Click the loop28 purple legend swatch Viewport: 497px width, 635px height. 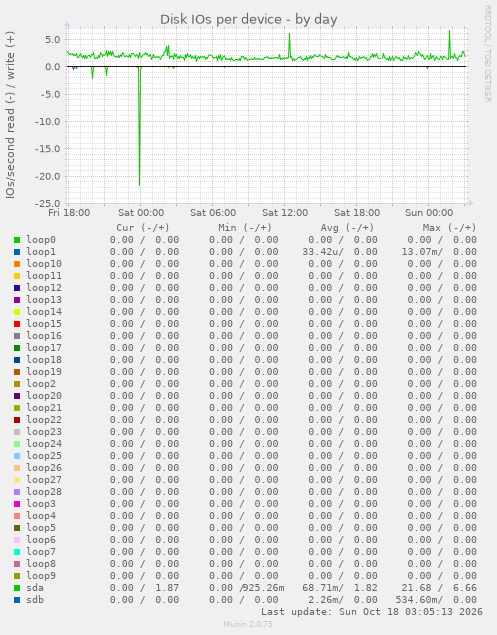17,492
